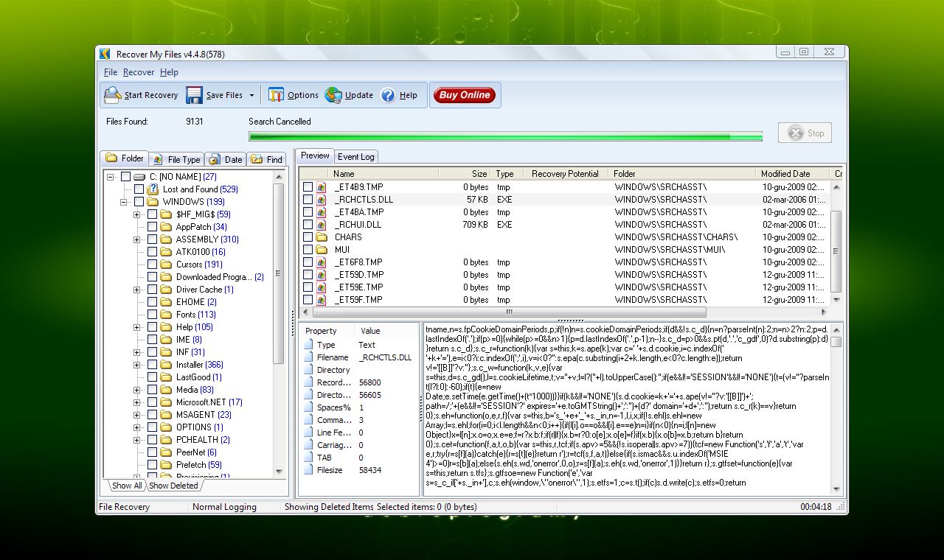Image resolution: width=944 pixels, height=560 pixels.
Task: Click the Fonts folder icon in tree
Action: [x=166, y=315]
